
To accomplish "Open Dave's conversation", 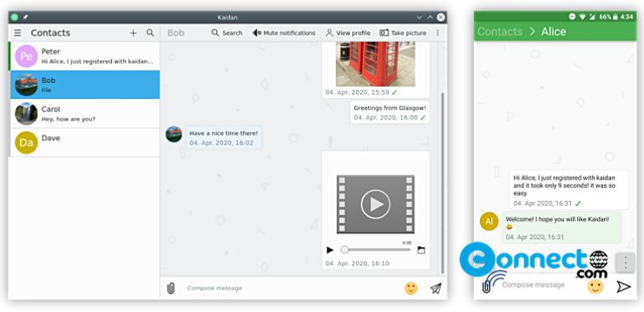I will (84, 142).
